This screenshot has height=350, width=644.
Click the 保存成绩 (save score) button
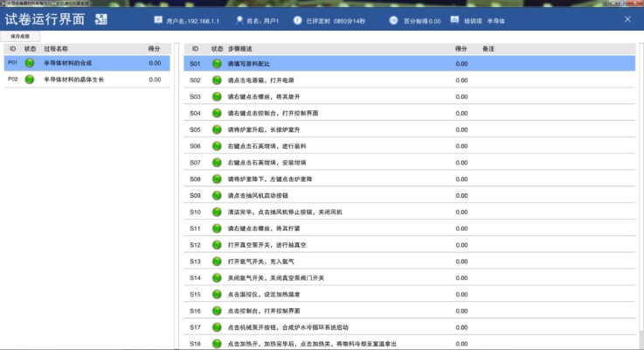tap(19, 37)
